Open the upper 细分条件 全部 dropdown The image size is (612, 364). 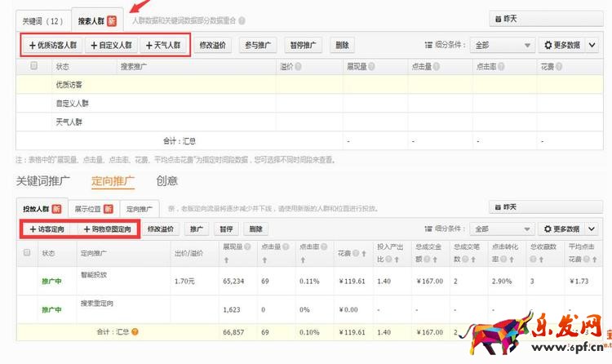click(x=503, y=46)
